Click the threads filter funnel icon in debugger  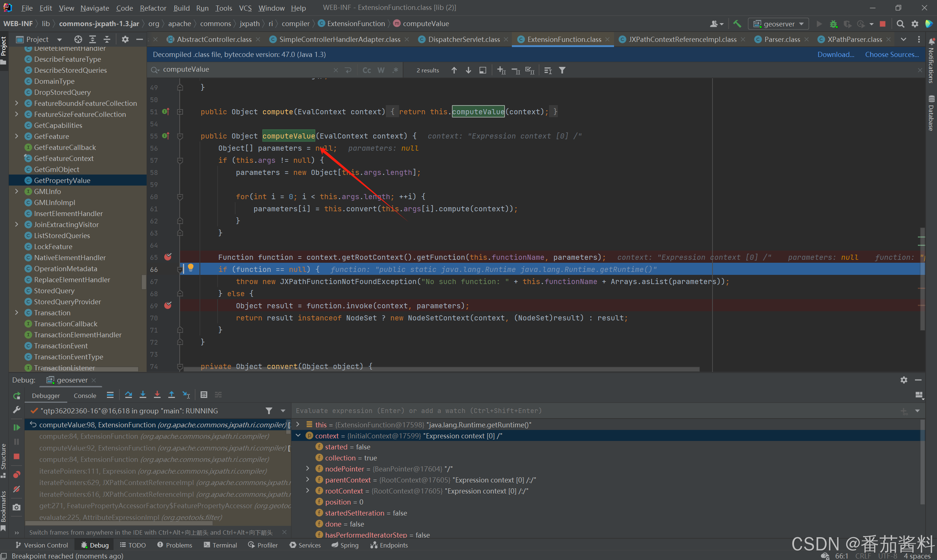pos(269,410)
